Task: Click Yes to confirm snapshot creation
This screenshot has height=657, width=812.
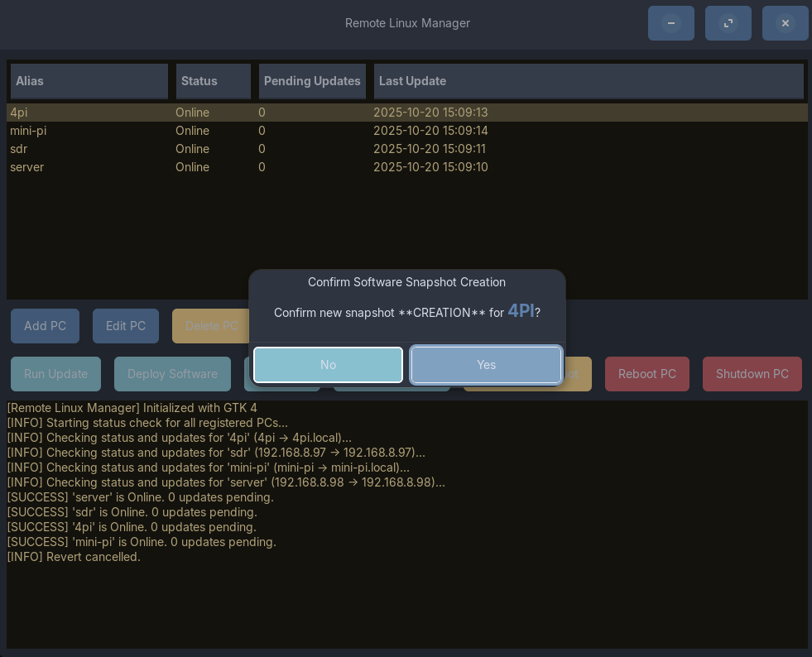Action: tap(486, 365)
